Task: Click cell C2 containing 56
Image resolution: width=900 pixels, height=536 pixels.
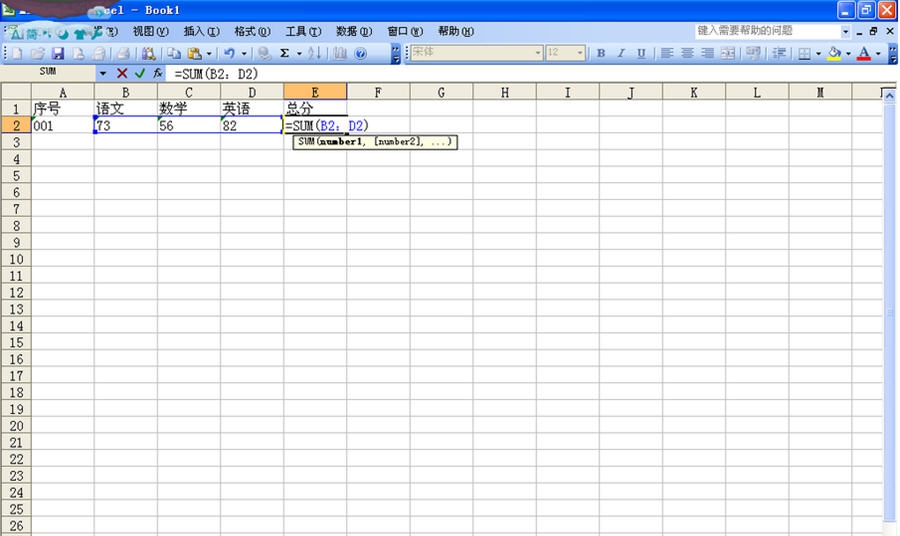Action: [189, 125]
